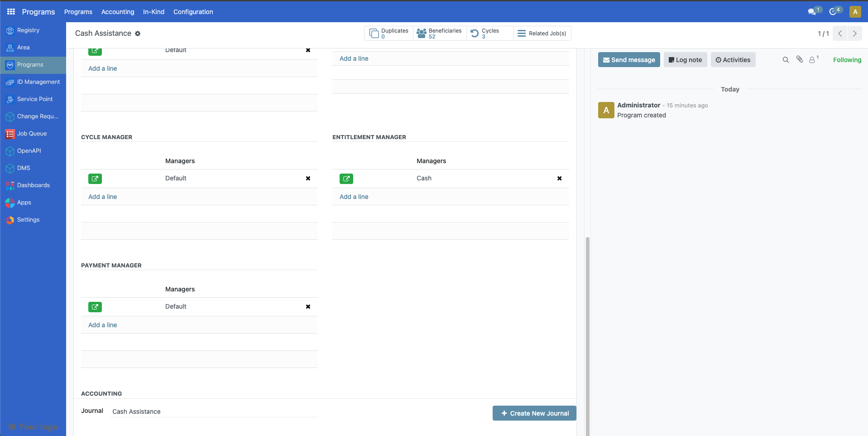
Task: Open the ID Management section
Action: [38, 82]
